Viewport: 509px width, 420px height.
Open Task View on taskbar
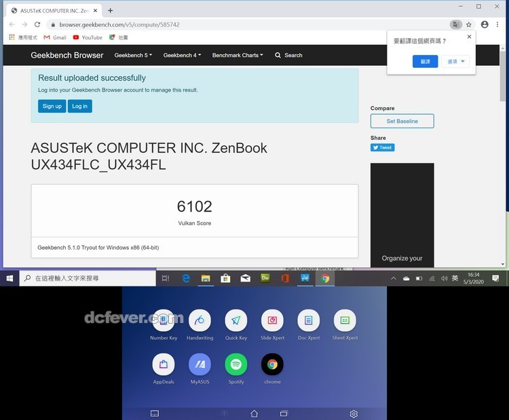click(x=166, y=278)
